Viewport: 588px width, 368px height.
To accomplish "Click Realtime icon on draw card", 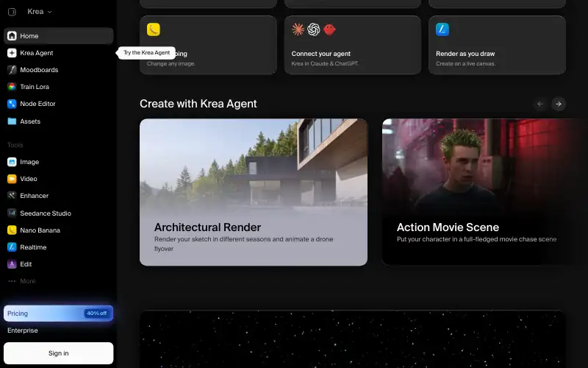I will [442, 29].
